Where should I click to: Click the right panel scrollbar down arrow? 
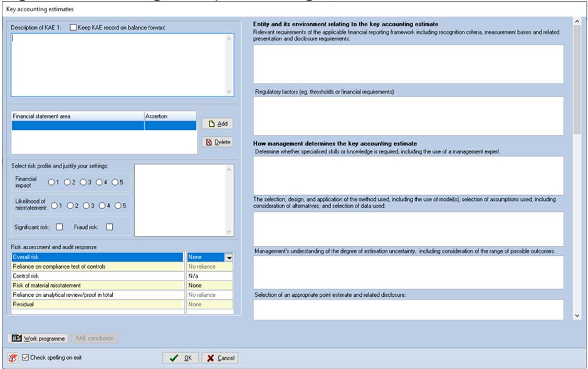(577, 316)
